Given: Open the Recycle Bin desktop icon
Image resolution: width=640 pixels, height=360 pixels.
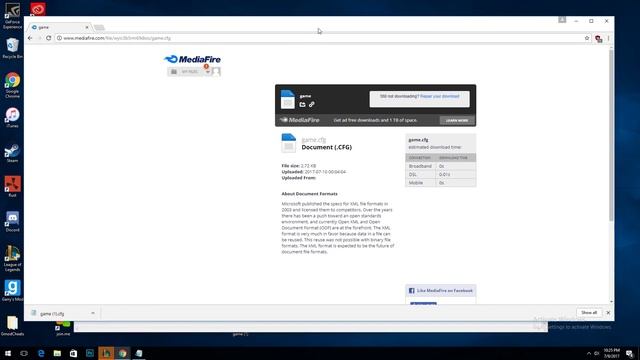Looking at the screenshot, I should [12, 48].
